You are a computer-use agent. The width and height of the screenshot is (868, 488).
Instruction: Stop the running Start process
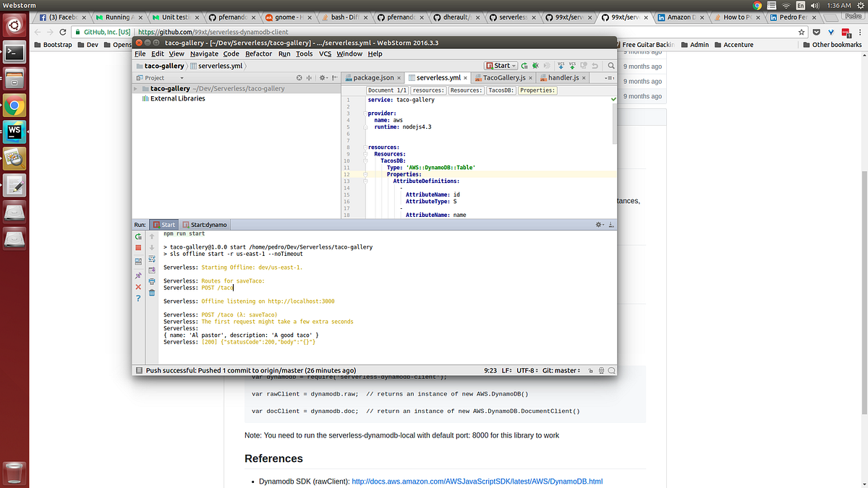click(x=137, y=247)
